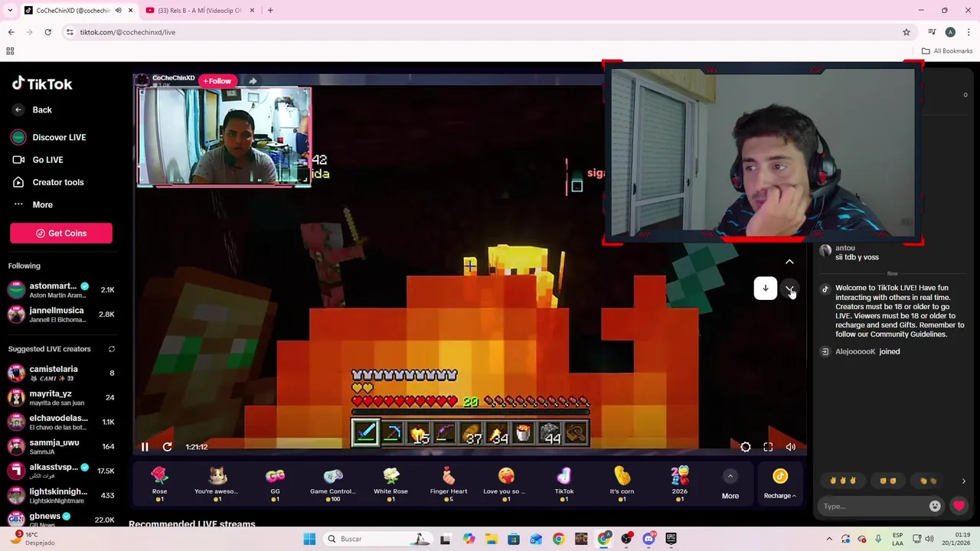Screen dimensions: 980x551
Task: Open the player settings gear
Action: click(x=746, y=447)
